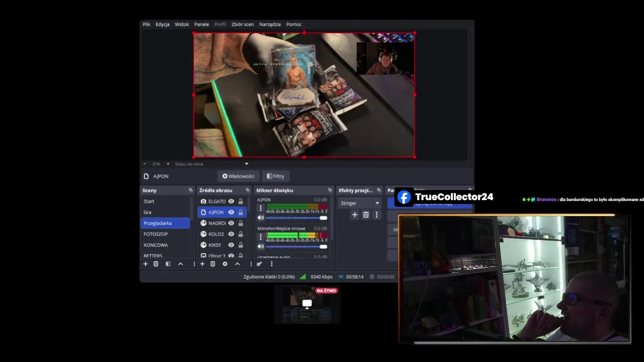Toggle the lock on ELGATO source

[240, 201]
